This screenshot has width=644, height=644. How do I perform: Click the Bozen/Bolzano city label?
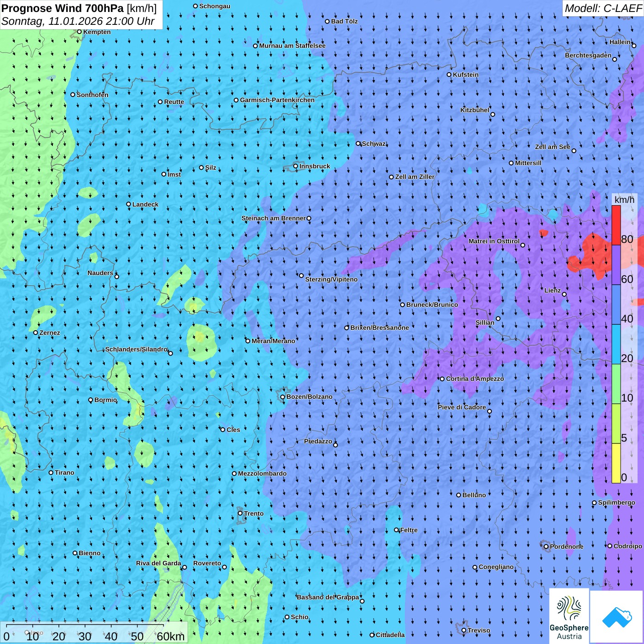point(309,397)
